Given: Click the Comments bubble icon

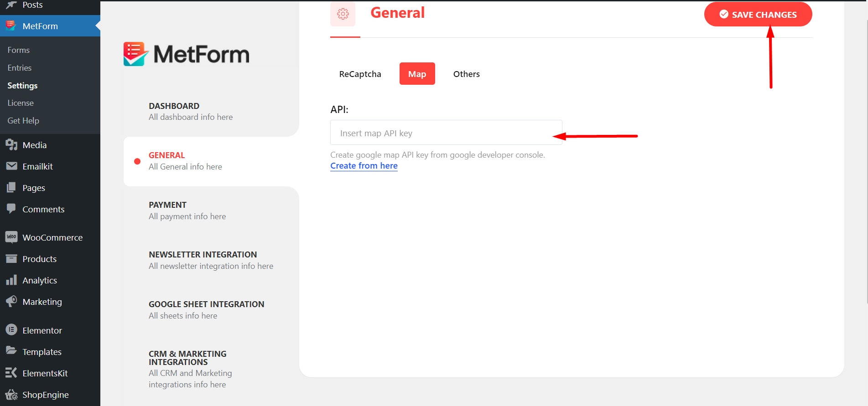Looking at the screenshot, I should point(11,209).
